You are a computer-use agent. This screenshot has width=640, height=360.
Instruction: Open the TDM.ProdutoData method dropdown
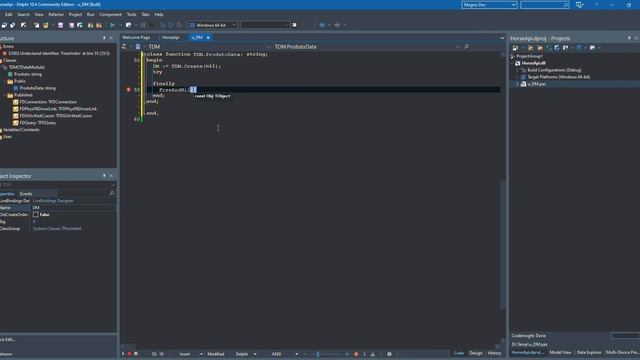tap(367, 47)
